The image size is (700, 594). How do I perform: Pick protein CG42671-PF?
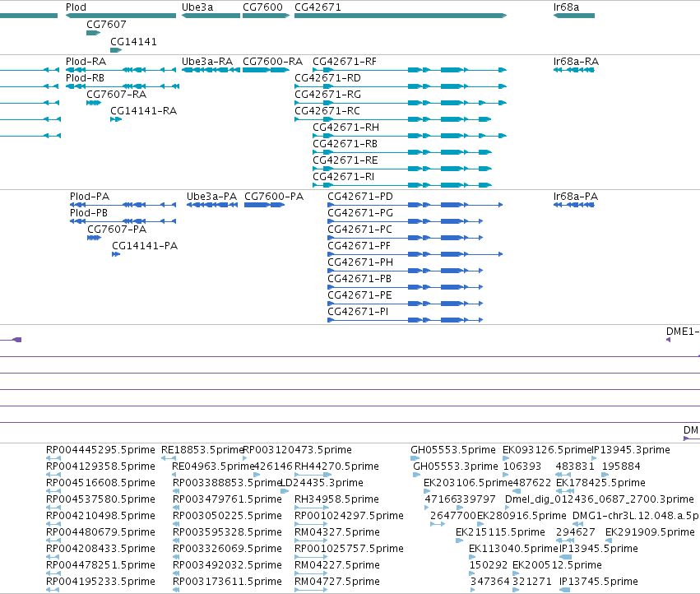359,246
